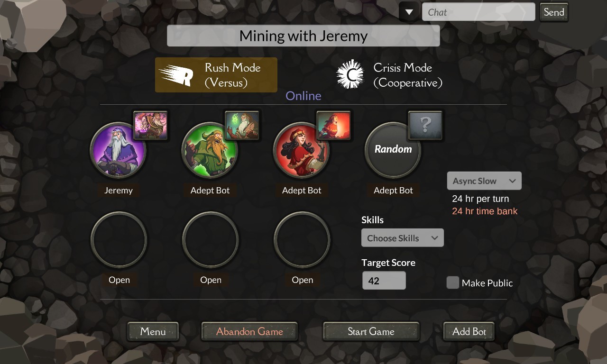Expand the Async Slow speed dropdown
Viewport: 607px width, 364px height.
484,181
